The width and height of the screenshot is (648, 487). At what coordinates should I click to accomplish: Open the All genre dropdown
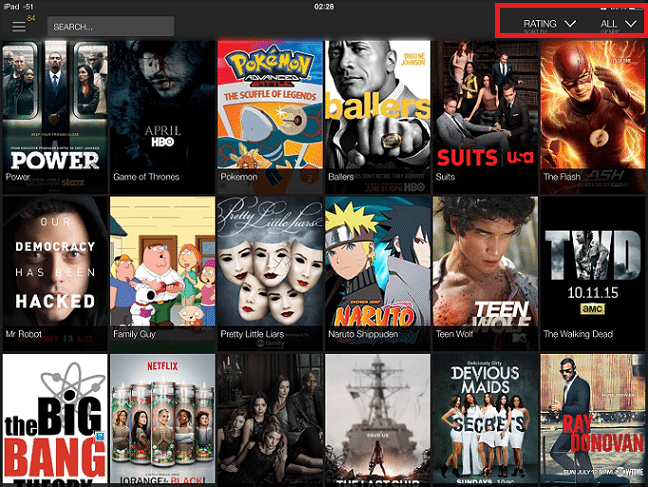coord(618,24)
